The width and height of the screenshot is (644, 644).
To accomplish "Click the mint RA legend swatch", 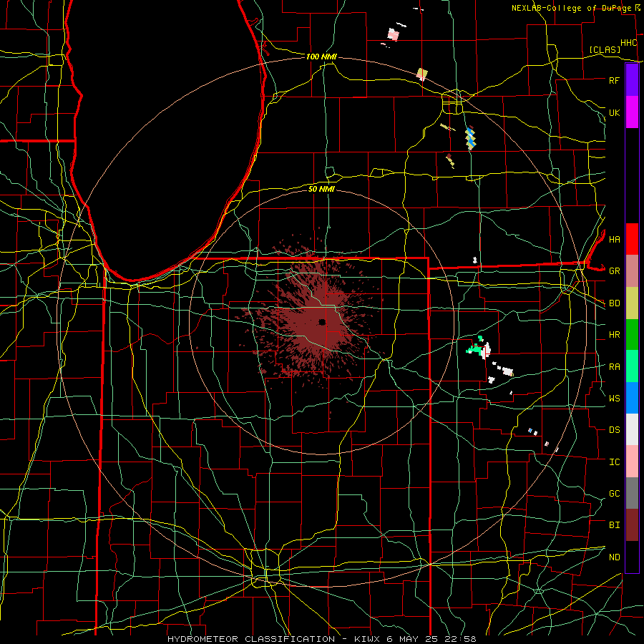I will pyautogui.click(x=632, y=366).
